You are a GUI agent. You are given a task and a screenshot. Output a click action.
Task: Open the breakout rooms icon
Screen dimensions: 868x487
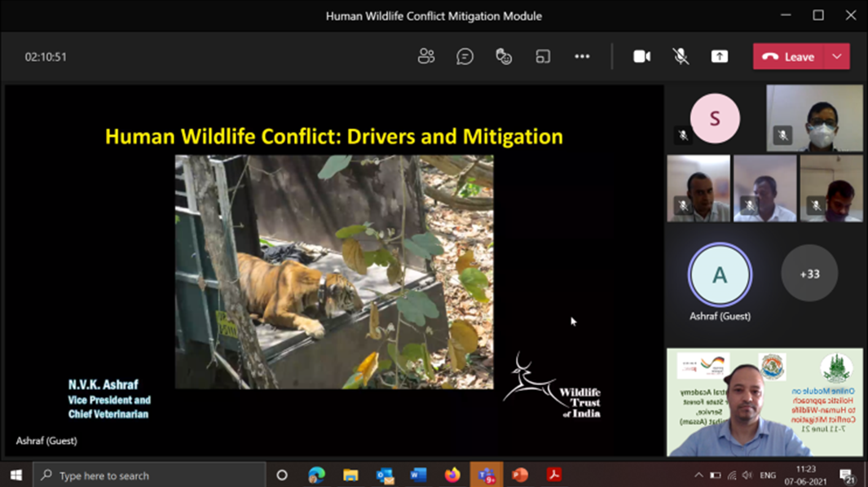(543, 57)
